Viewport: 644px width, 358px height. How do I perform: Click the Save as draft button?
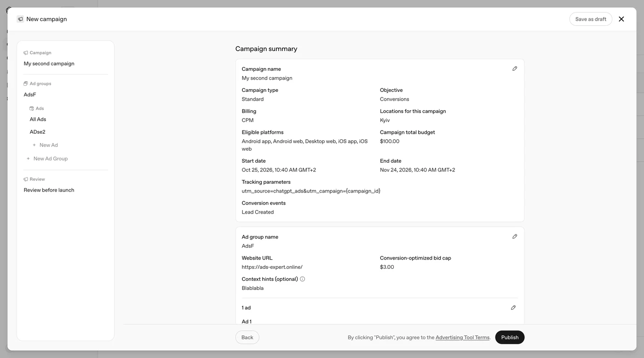coord(591,19)
